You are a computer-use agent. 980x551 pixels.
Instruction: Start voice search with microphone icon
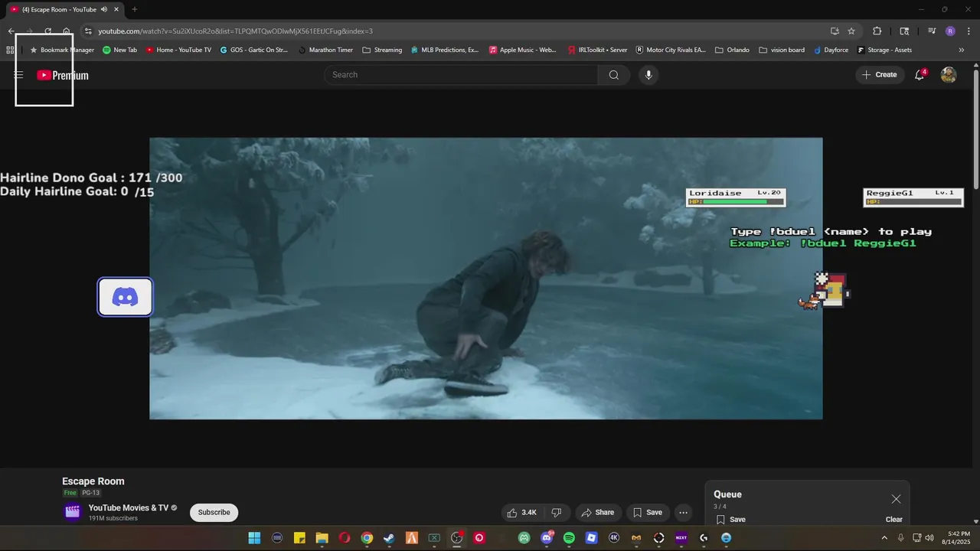(648, 75)
